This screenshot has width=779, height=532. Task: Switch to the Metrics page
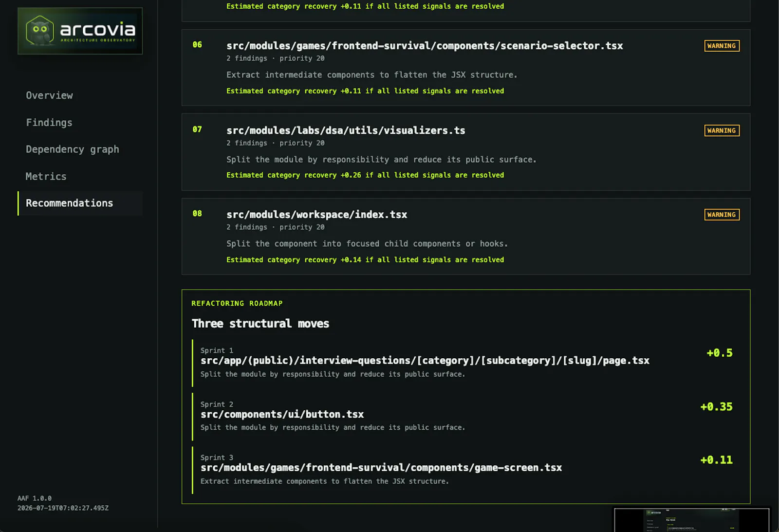tap(46, 177)
